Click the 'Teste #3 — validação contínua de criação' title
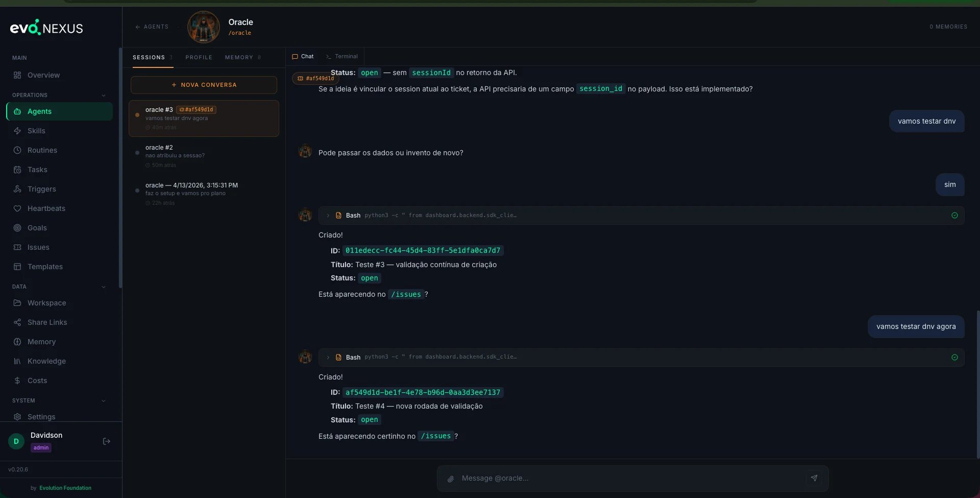 pos(426,265)
